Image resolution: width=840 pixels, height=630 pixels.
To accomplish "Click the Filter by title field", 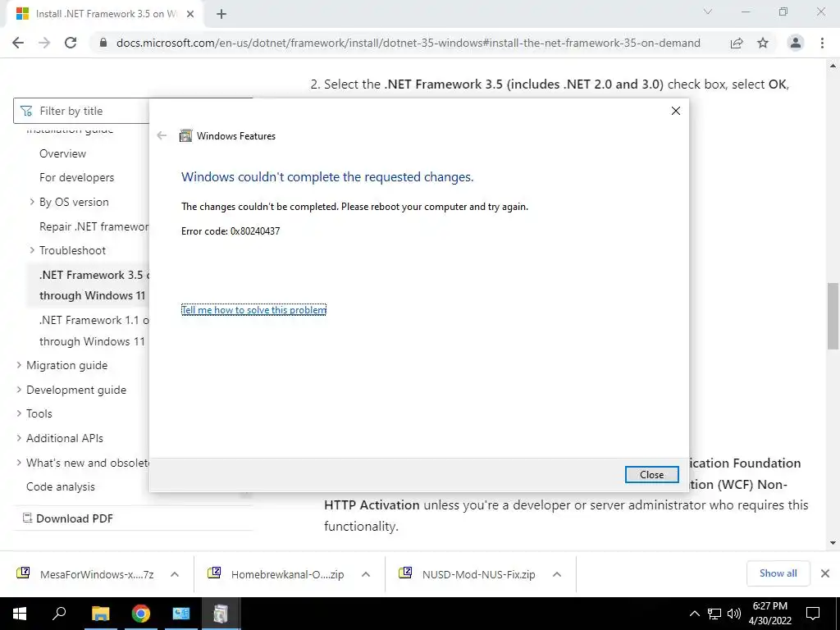I will [x=81, y=111].
